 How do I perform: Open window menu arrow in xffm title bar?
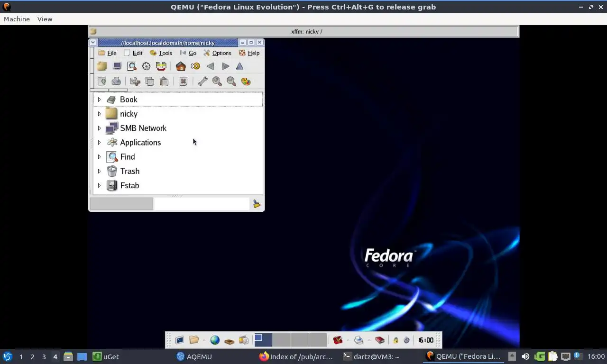pyautogui.click(x=93, y=43)
